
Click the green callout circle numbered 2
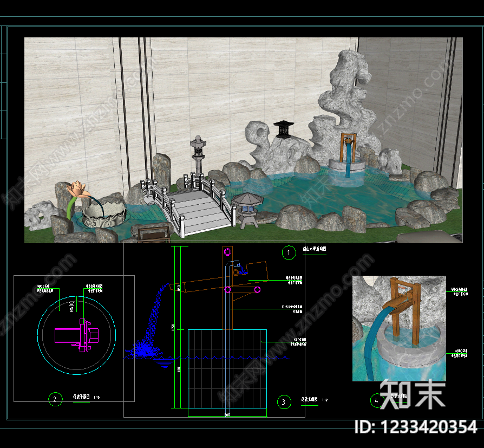coord(56,399)
